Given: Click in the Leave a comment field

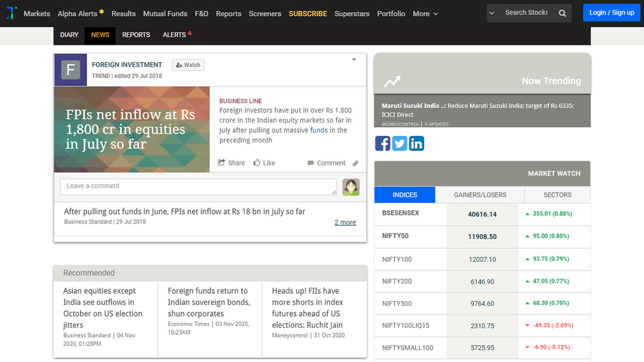Looking at the screenshot, I should click(x=198, y=187).
